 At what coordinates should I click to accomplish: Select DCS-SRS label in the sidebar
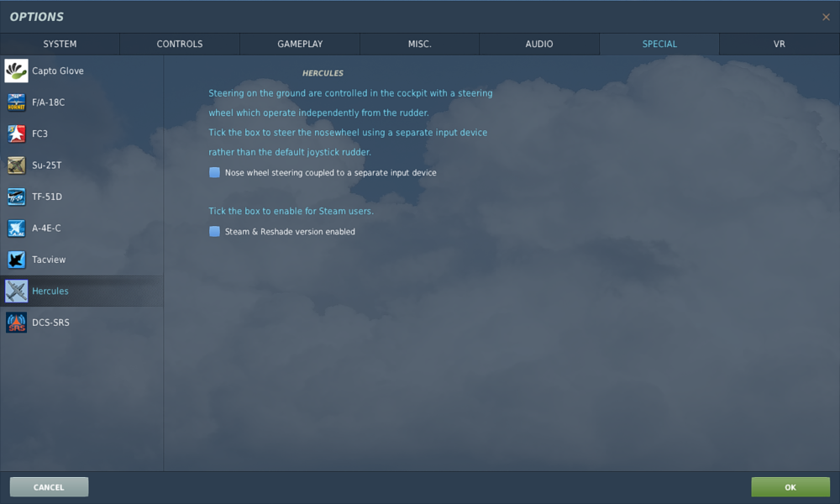pyautogui.click(x=50, y=323)
